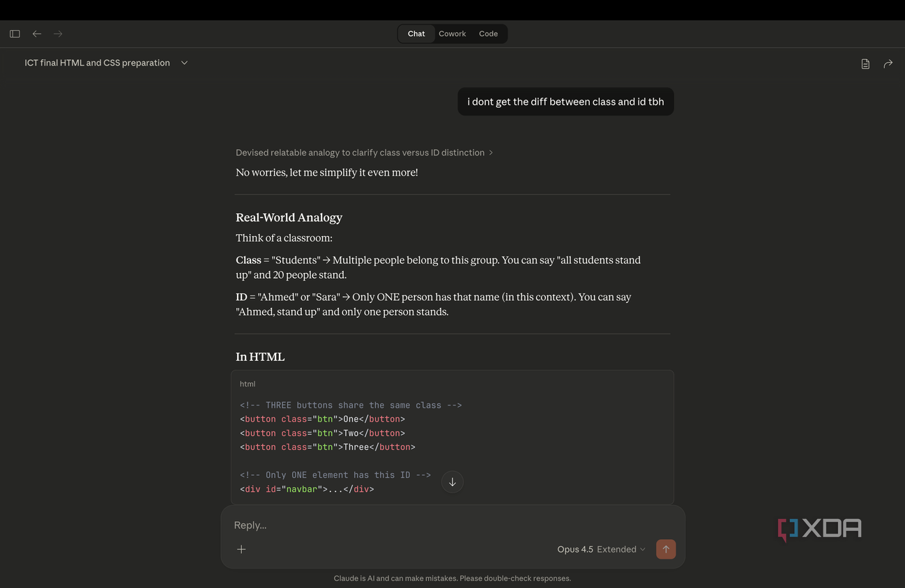Open the conversation title dropdown chevron
This screenshot has height=588, width=905.
[184, 63]
